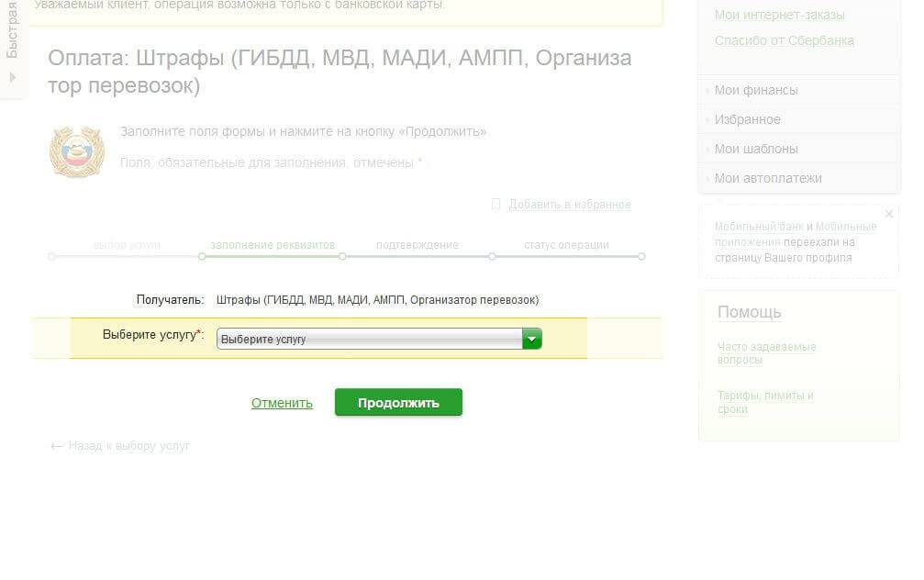Click the 'Отменить' link

pyautogui.click(x=282, y=403)
